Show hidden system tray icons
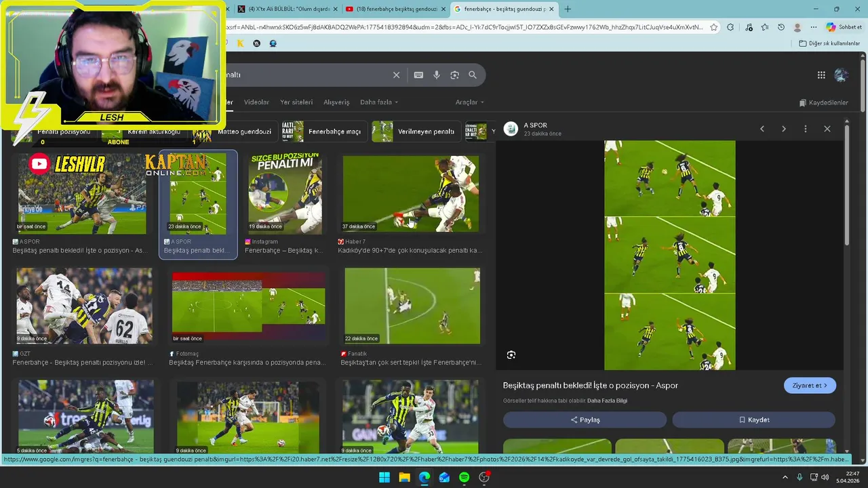This screenshot has height=488, width=868. coord(787,477)
